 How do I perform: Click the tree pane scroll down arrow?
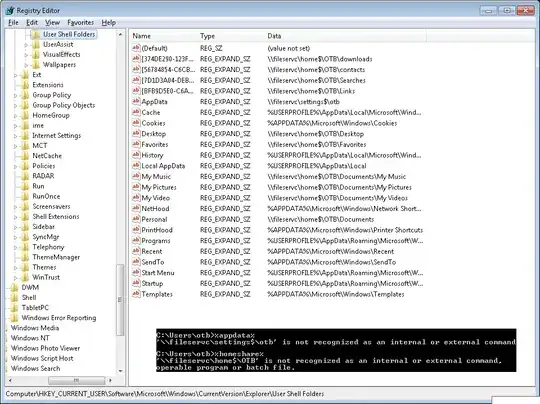pyautogui.click(x=120, y=371)
